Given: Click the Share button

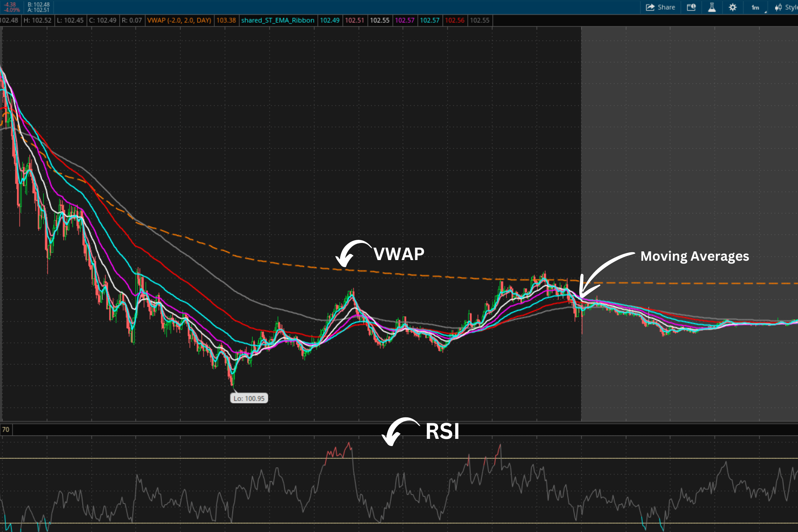Looking at the screenshot, I should [x=660, y=7].
